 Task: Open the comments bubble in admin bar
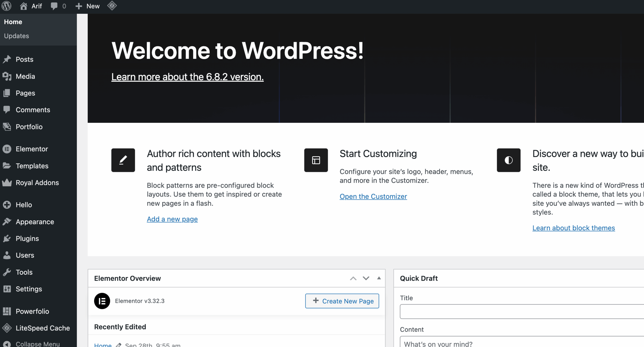(x=54, y=6)
